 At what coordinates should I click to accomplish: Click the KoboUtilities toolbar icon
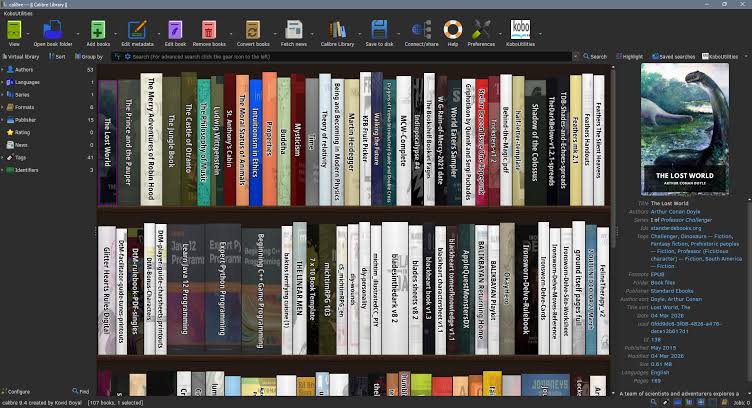tap(520, 30)
